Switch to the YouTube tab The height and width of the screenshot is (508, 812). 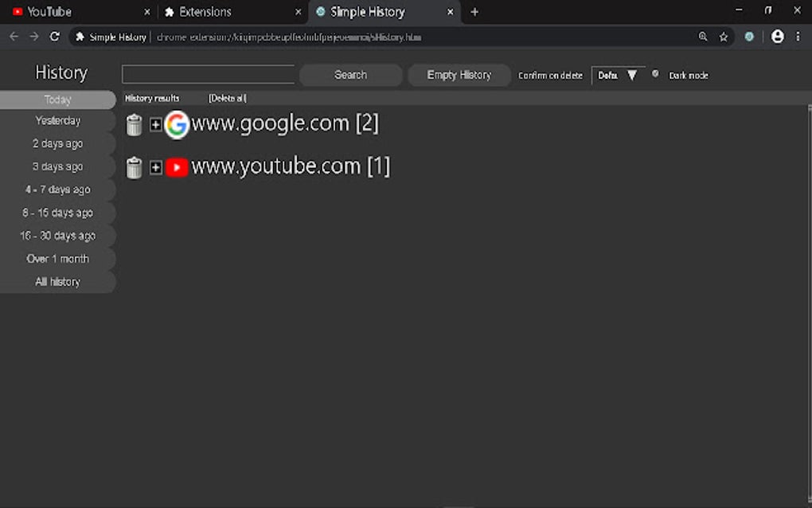click(80, 12)
